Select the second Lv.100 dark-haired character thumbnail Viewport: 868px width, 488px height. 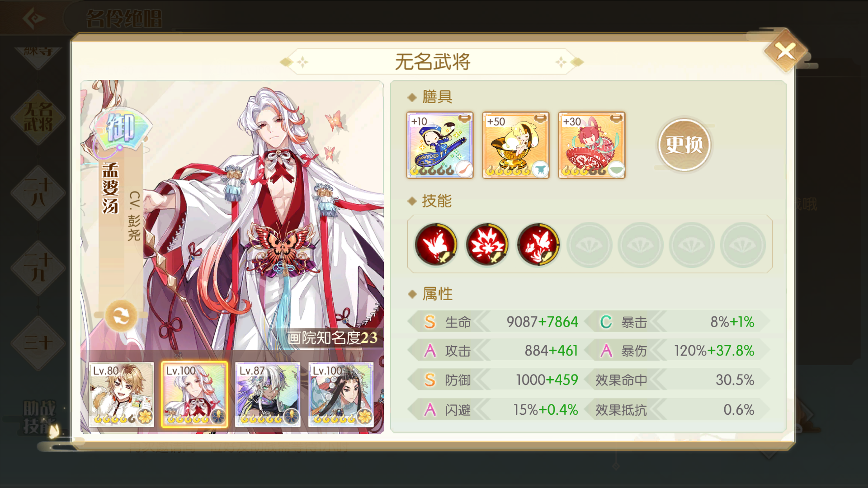(x=341, y=394)
